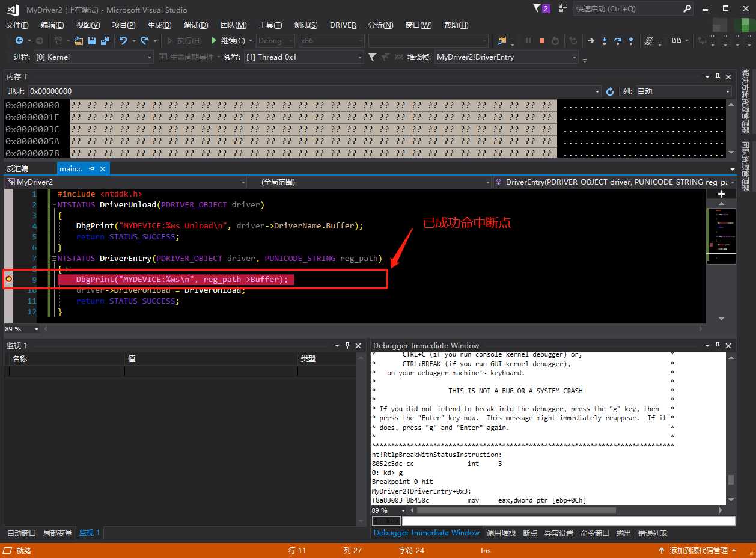The image size is (756, 558).
Task: Click the Immediate Window vertical scrollbar thumb
Action: (x=731, y=479)
